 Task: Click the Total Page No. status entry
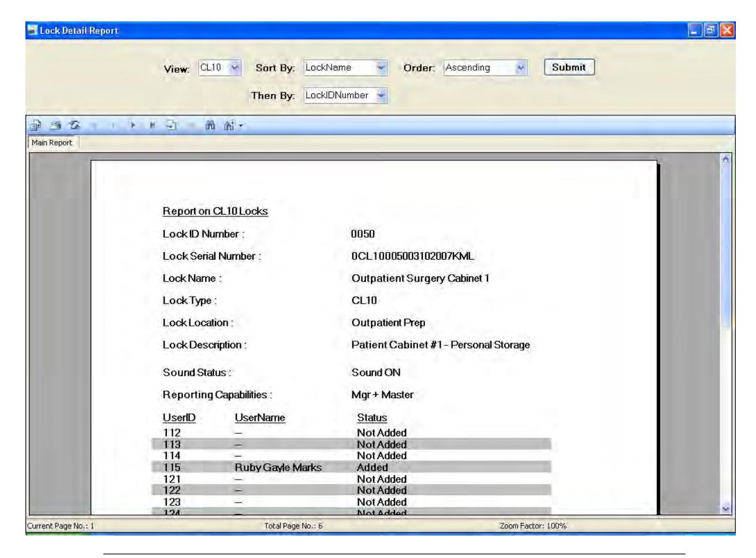click(292, 526)
